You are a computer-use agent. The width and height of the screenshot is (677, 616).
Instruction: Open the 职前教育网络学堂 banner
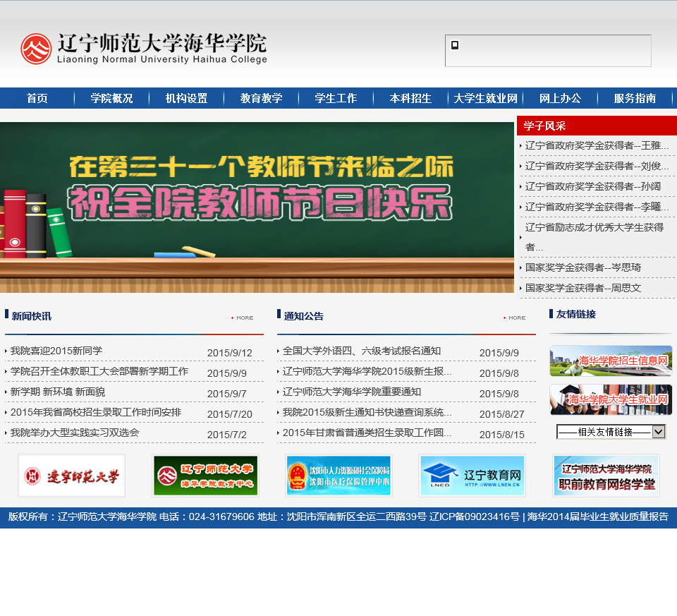coord(606,476)
